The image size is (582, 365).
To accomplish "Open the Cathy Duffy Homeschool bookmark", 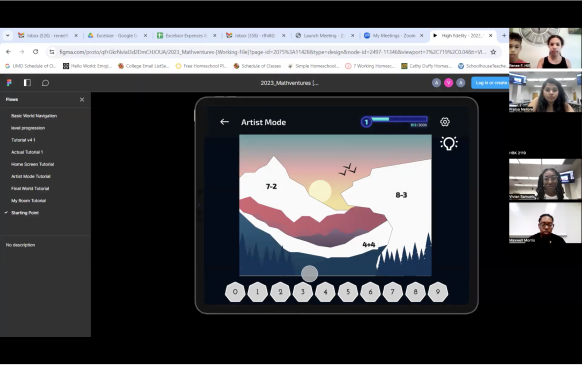I will (x=426, y=66).
